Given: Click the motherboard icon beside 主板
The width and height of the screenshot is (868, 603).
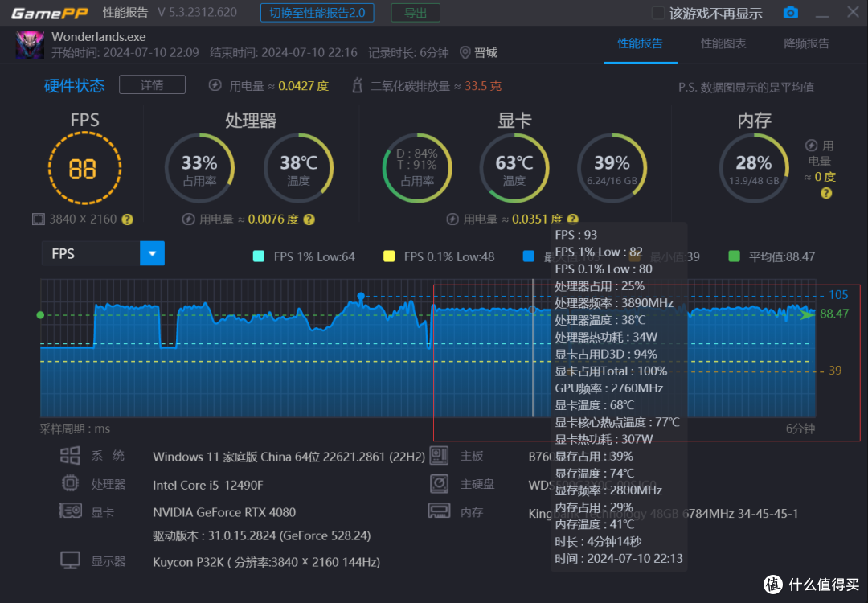Looking at the screenshot, I should [439, 455].
